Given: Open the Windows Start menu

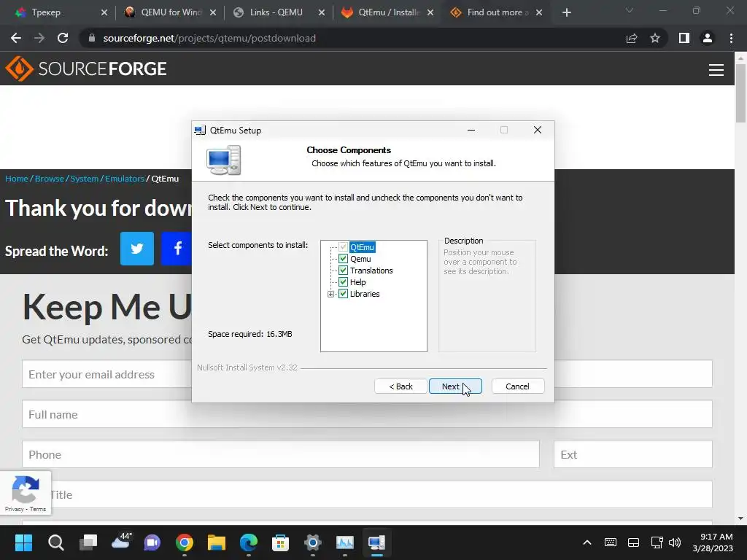Looking at the screenshot, I should 23,542.
